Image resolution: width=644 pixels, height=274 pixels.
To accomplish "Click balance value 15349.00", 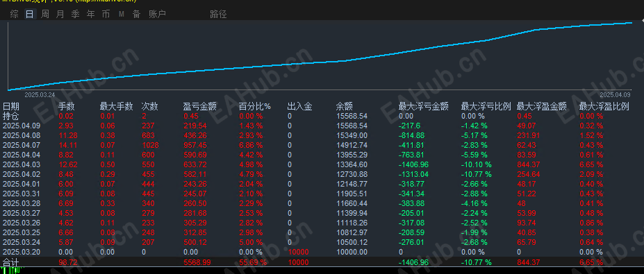I will point(352,135).
